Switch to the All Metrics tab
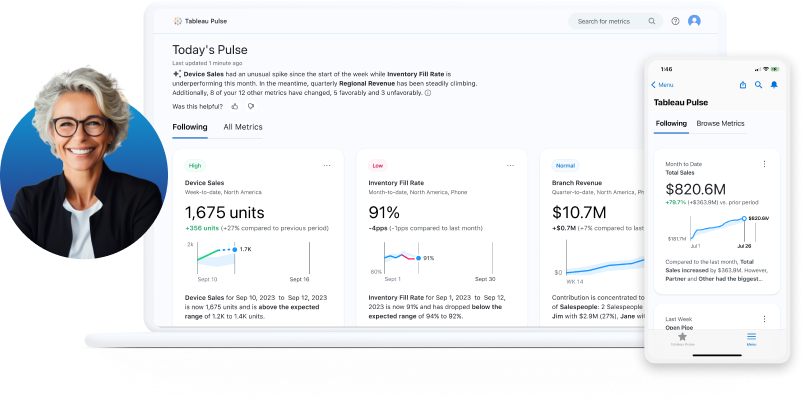804x398 pixels. 243,127
